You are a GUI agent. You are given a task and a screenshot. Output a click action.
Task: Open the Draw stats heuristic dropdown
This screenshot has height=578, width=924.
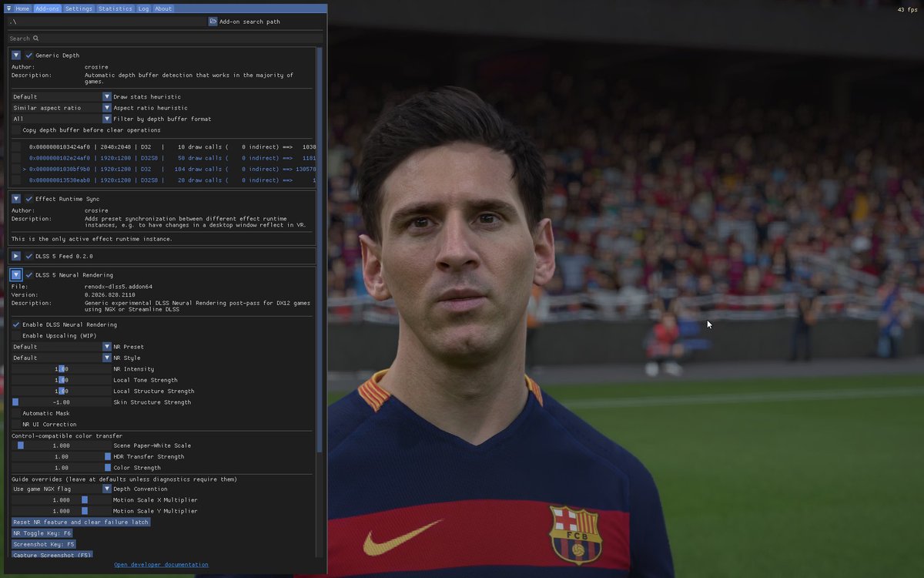[x=62, y=96]
